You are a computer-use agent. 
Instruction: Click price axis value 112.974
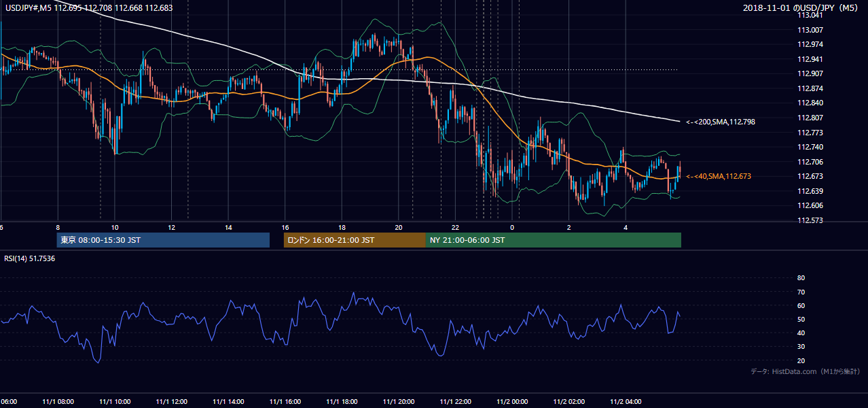point(810,44)
